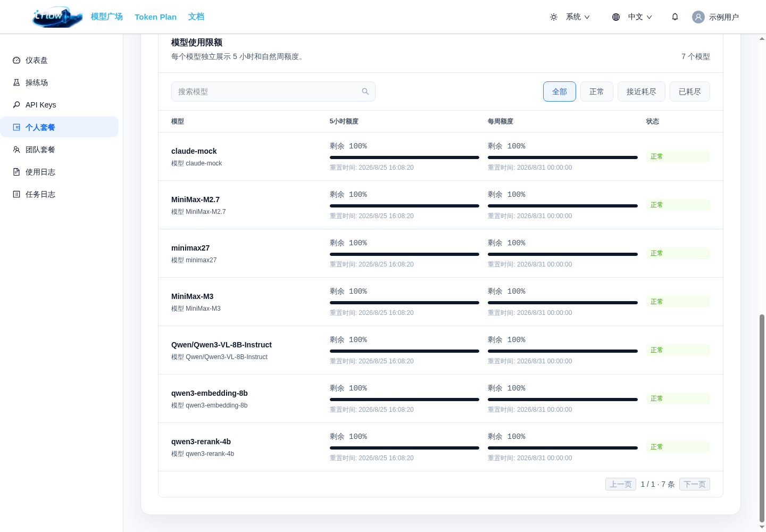The image size is (766, 532).
Task: Click the globe language icon
Action: (616, 17)
